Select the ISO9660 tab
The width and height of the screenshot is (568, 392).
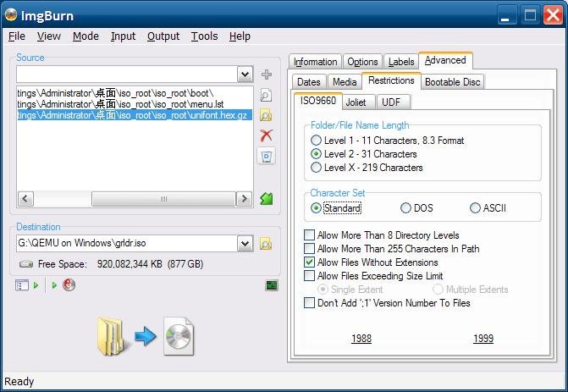tap(318, 101)
